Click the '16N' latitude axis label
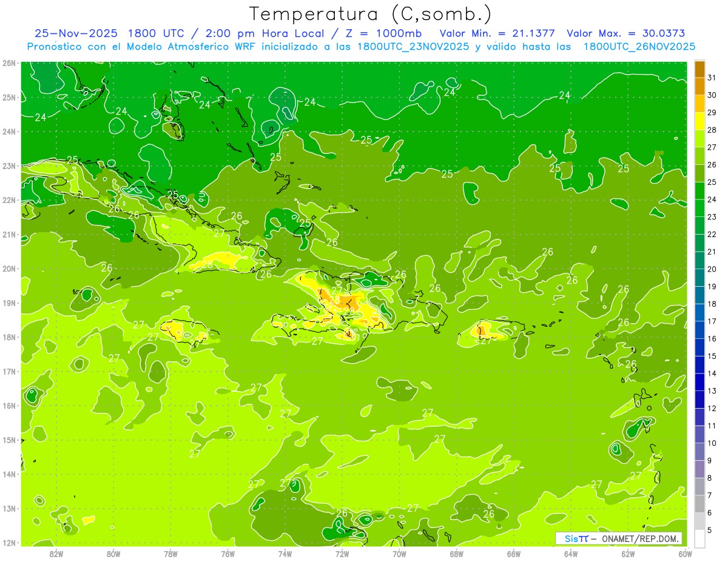Image resolution: width=728 pixels, height=562 pixels. pos(9,406)
